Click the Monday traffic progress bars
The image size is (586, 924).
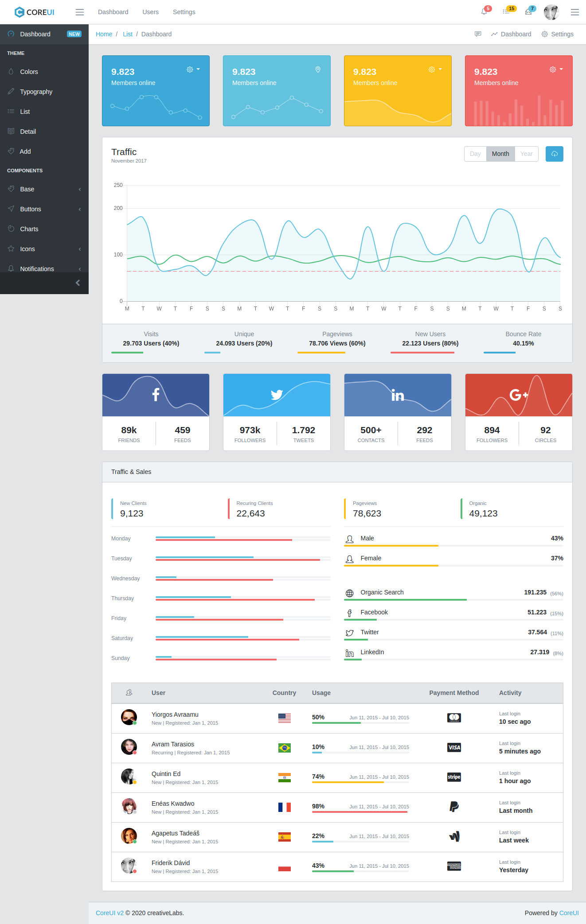click(x=243, y=539)
